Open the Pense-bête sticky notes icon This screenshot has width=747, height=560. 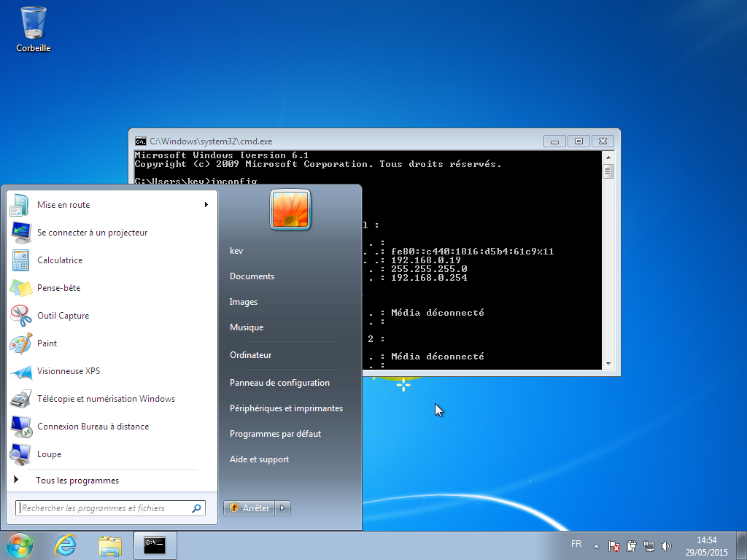click(x=21, y=287)
